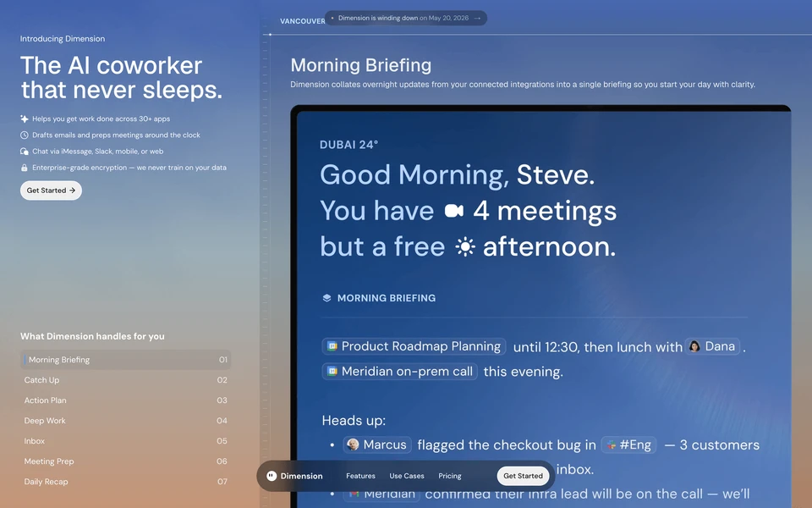This screenshot has height=508, width=812.
Task: Open Pricing in the bottom nav
Action: coord(449,476)
